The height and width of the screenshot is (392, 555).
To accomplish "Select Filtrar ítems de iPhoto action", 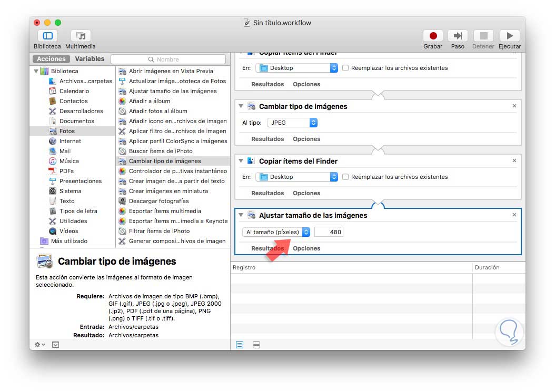I will click(159, 232).
